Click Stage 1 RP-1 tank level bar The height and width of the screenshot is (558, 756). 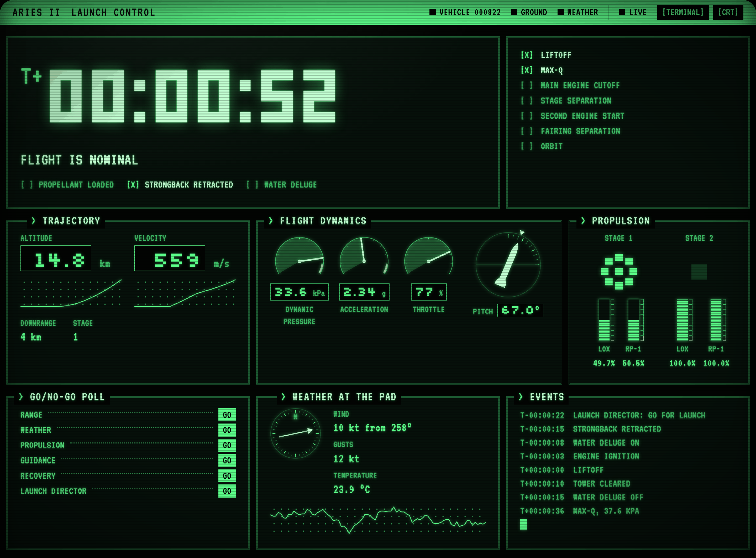pyautogui.click(x=633, y=320)
